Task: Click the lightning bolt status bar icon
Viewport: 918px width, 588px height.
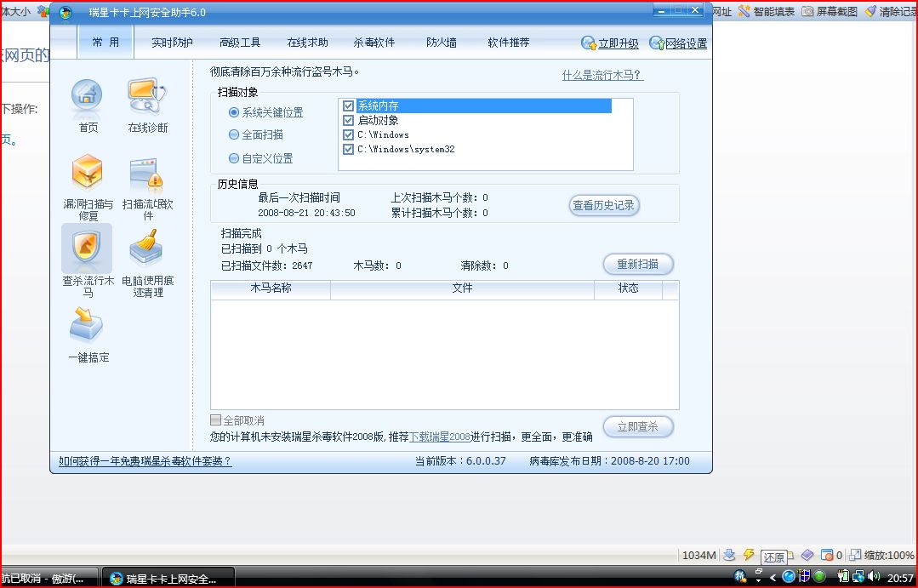Action: [748, 554]
